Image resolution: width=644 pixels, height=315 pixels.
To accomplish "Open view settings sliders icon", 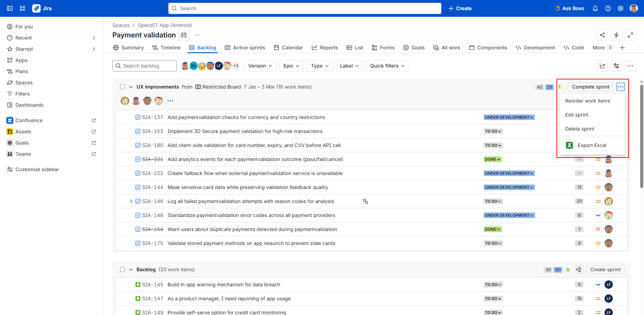I will click(x=616, y=66).
